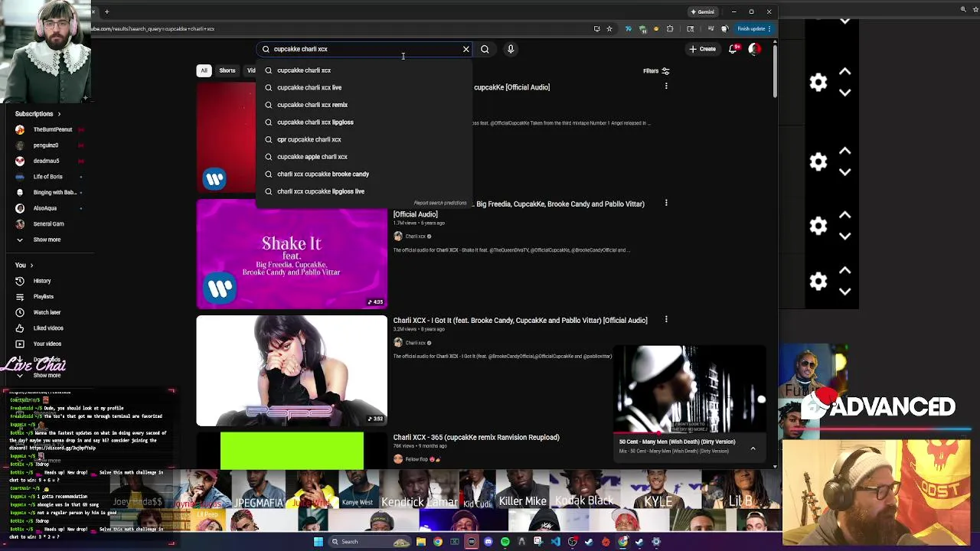Click the YouTube page vertical scrollbar
The height and width of the screenshot is (551, 980).
(x=775, y=73)
